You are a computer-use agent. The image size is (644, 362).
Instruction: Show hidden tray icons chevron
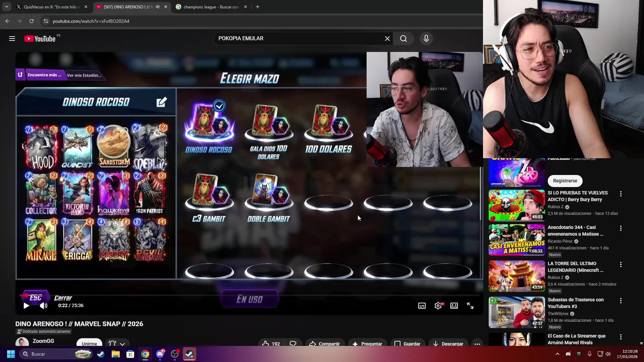[x=557, y=354]
